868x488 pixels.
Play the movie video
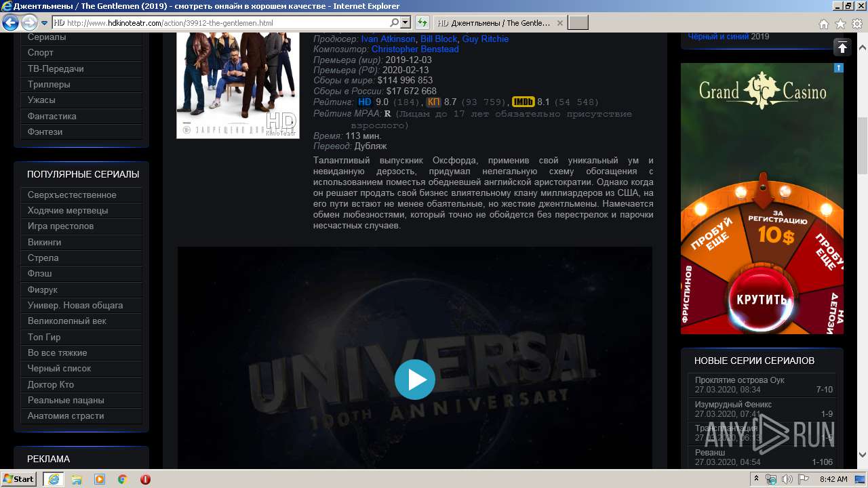click(x=415, y=379)
